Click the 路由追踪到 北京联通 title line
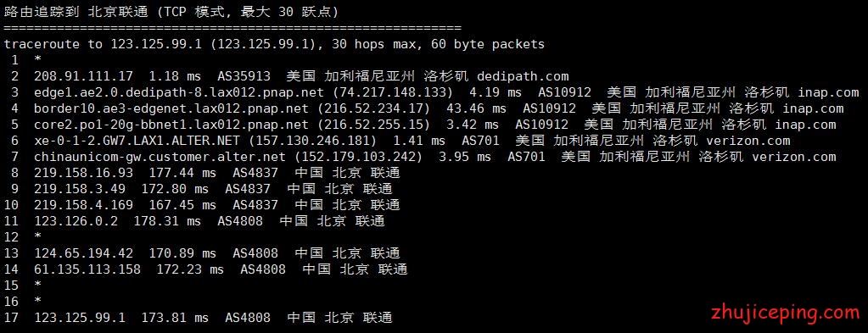868x333 pixels. (x=171, y=12)
